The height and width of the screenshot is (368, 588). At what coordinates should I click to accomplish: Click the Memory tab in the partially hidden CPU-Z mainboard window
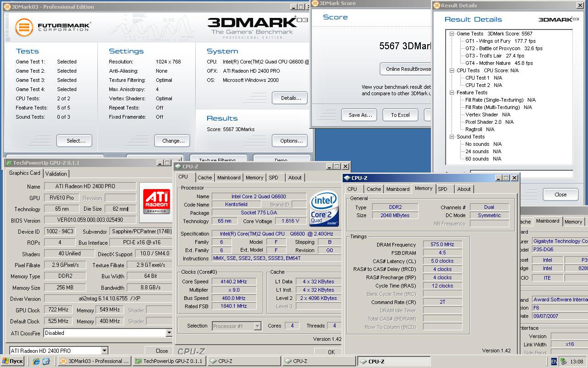click(573, 222)
